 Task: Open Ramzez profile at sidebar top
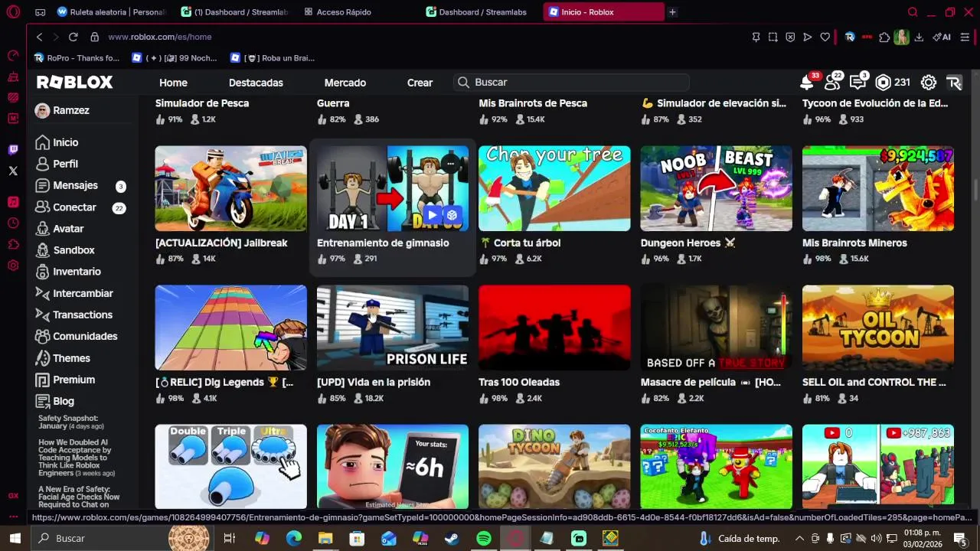62,111
